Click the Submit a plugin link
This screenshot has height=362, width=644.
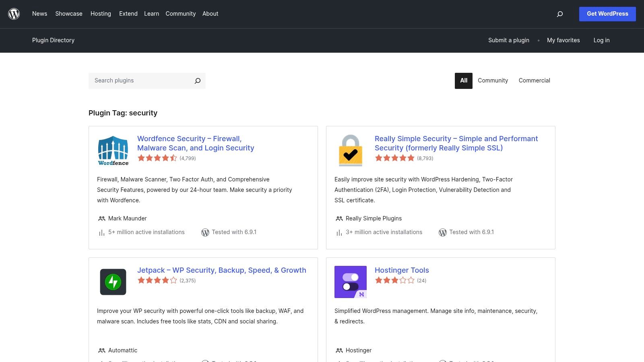[x=508, y=40]
